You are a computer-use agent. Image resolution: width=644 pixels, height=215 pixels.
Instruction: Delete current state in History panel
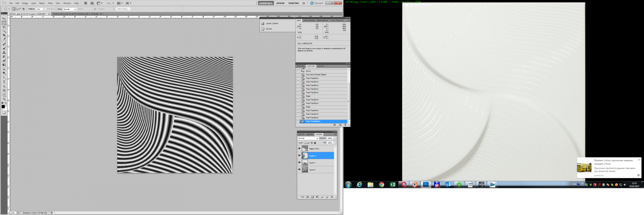click(x=345, y=125)
